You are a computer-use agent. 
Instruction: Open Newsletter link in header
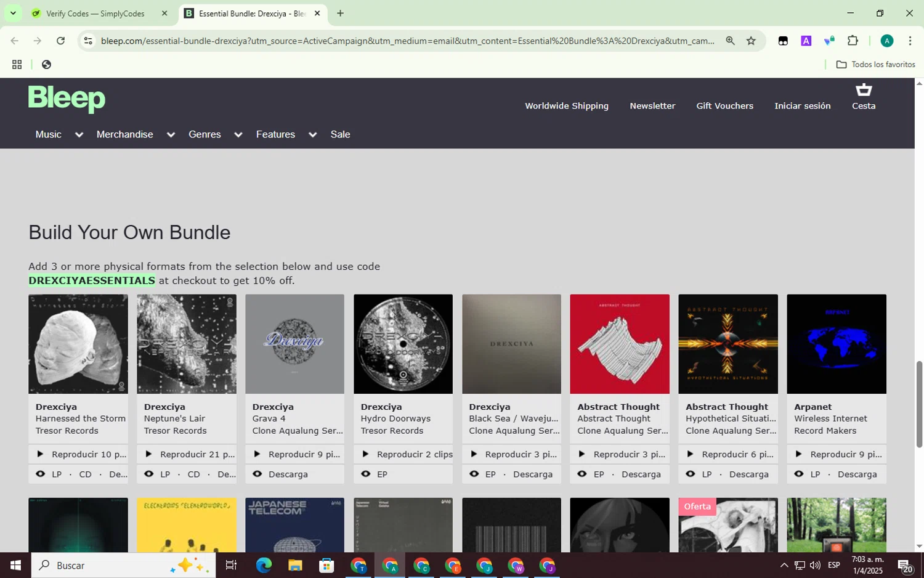point(652,106)
